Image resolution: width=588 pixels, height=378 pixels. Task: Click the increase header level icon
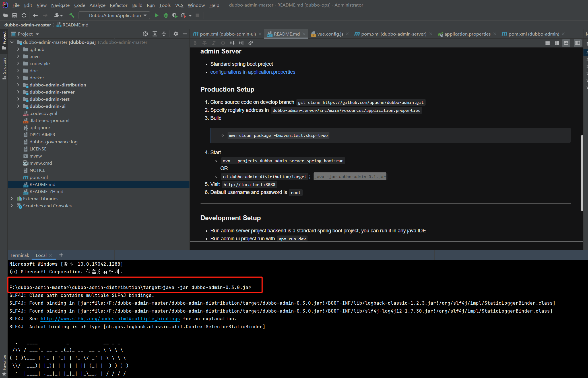point(242,43)
